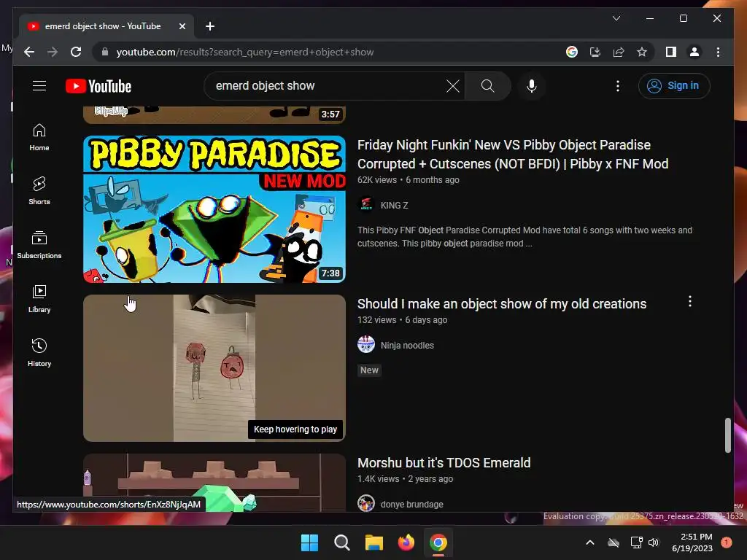Open the Pibby Paradise video thumbnail
747x560 pixels.
pyautogui.click(x=214, y=209)
